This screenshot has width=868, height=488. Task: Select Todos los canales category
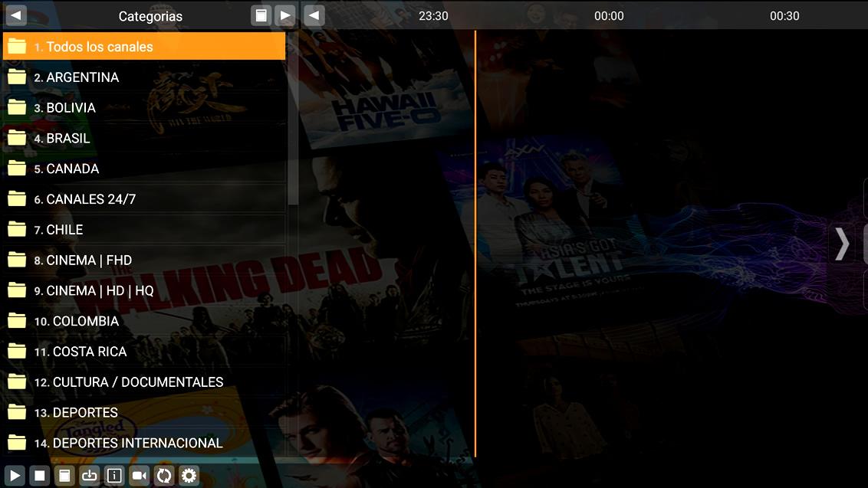pos(144,47)
